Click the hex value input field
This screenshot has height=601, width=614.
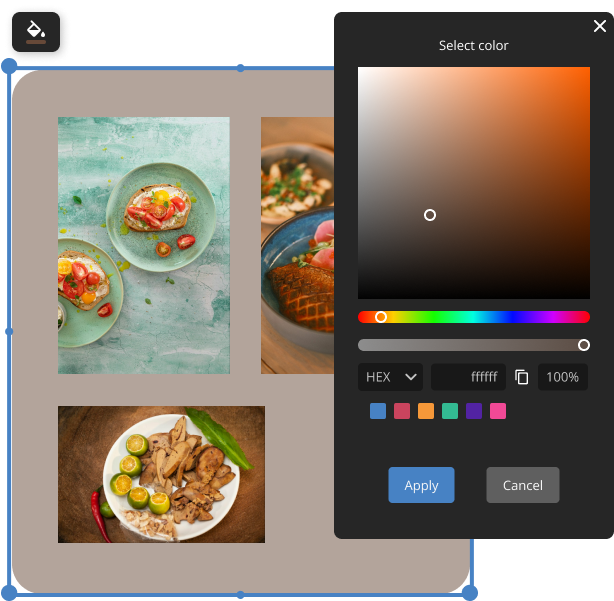tap(468, 377)
